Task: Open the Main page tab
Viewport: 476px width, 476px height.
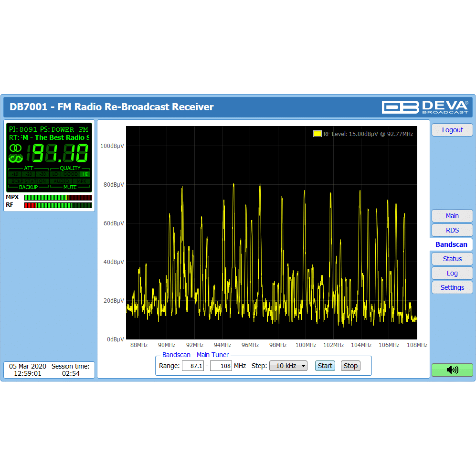Action: click(x=452, y=216)
